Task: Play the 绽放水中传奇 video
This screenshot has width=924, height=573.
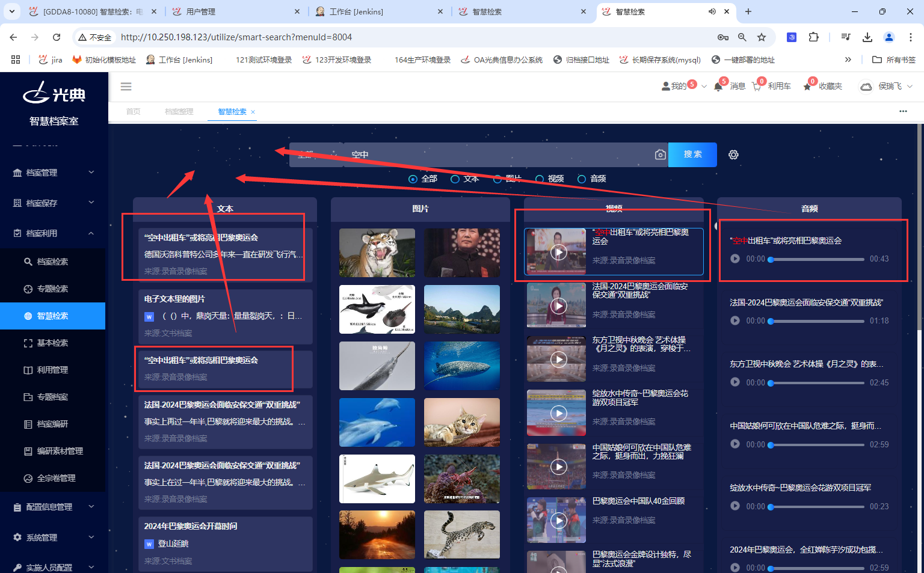Action: 559,413
